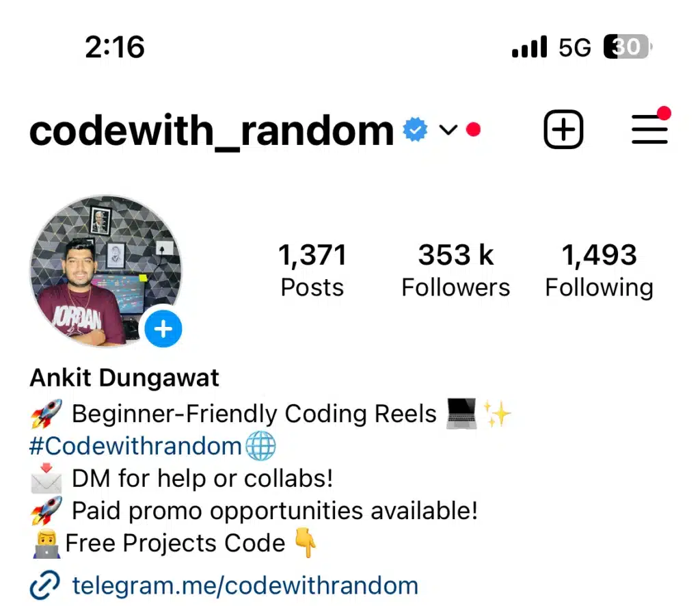Tap the codewith_random username header
Viewport: 700px width, 606px height.
pyautogui.click(x=212, y=131)
